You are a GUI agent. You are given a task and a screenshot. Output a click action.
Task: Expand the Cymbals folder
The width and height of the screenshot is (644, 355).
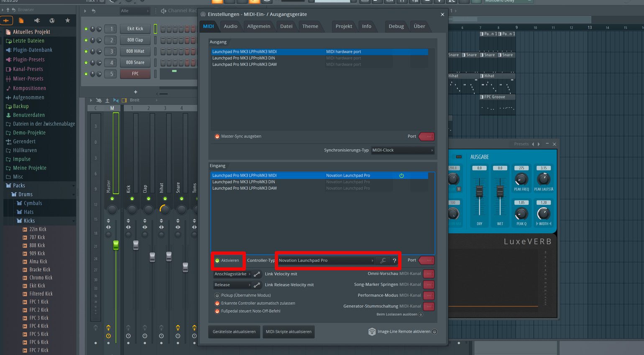point(33,203)
